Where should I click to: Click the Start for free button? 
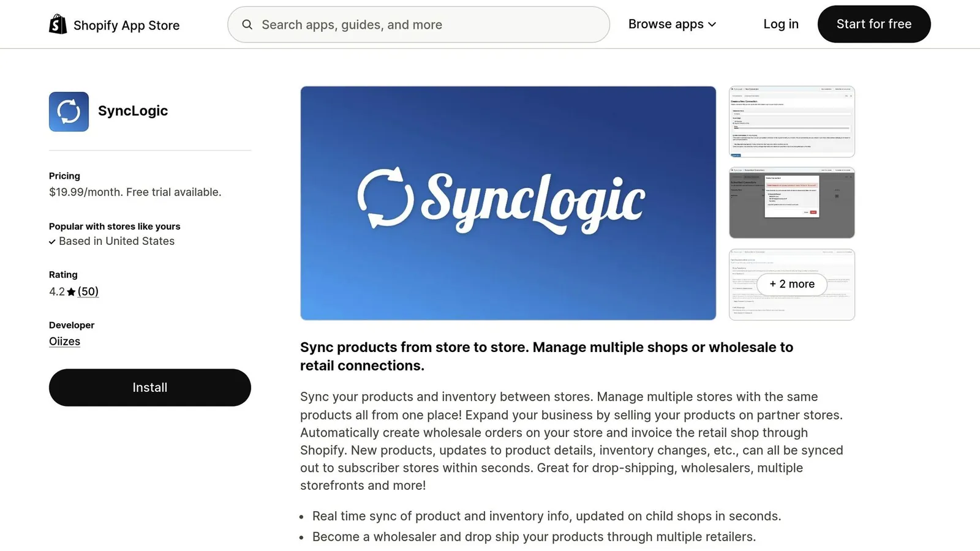tap(874, 24)
